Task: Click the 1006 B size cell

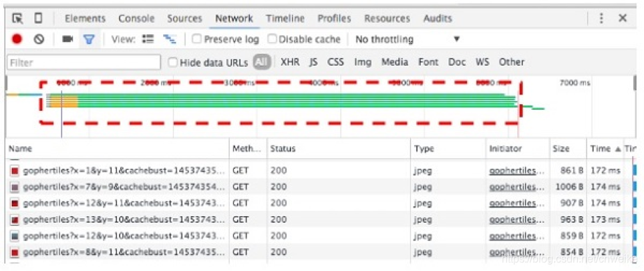Action: [x=569, y=187]
